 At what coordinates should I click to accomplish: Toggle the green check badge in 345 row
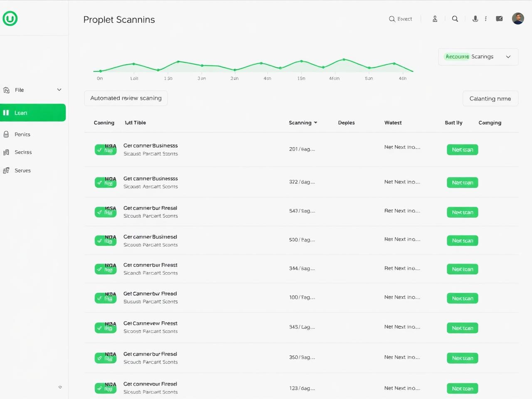pyautogui.click(x=106, y=328)
